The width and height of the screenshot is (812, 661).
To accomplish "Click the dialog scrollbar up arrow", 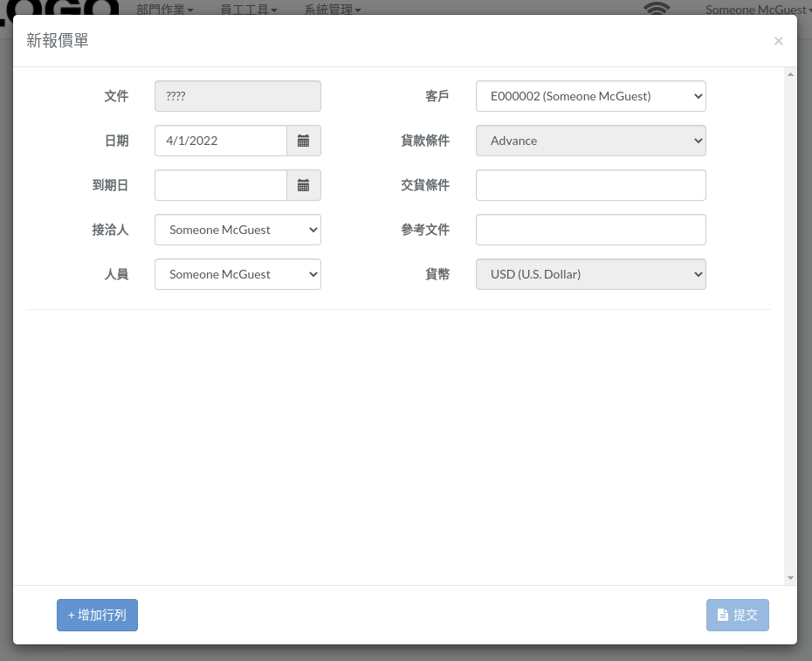I will coord(790,74).
